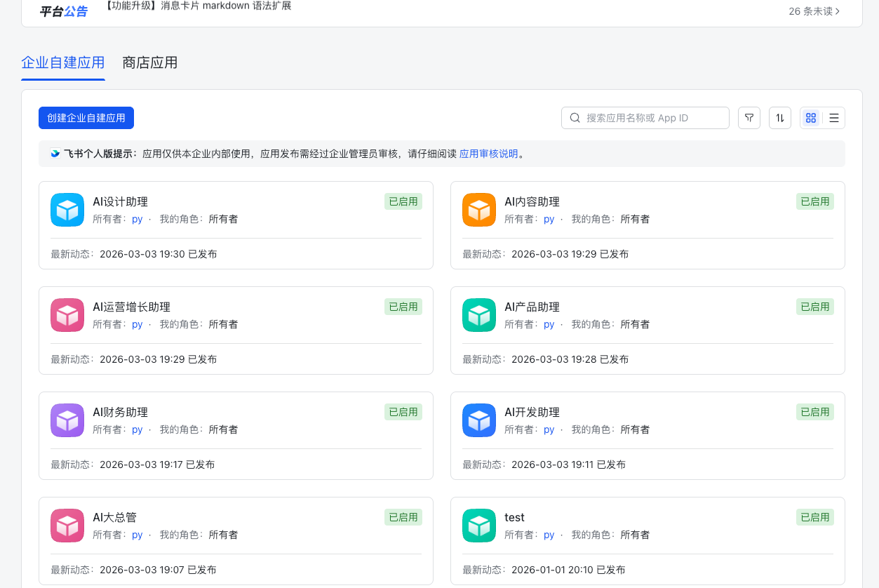Image resolution: width=879 pixels, height=588 pixels.
Task: Click the 飞书 logo in the notice banner
Action: [57, 153]
